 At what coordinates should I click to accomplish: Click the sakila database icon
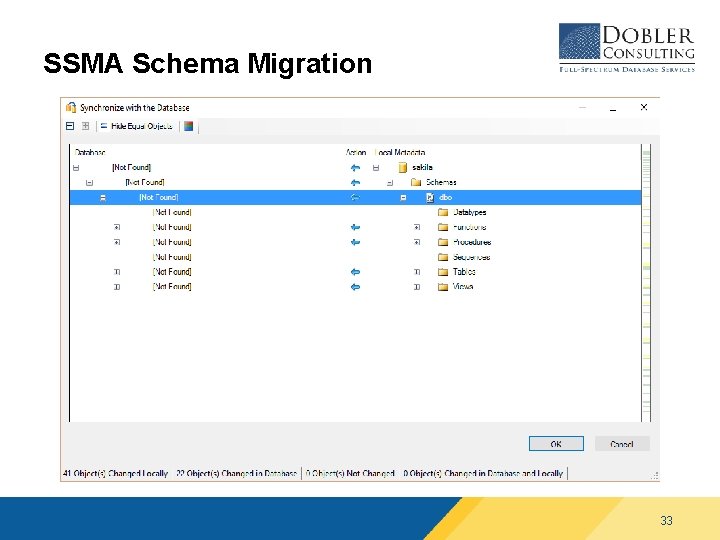(403, 168)
